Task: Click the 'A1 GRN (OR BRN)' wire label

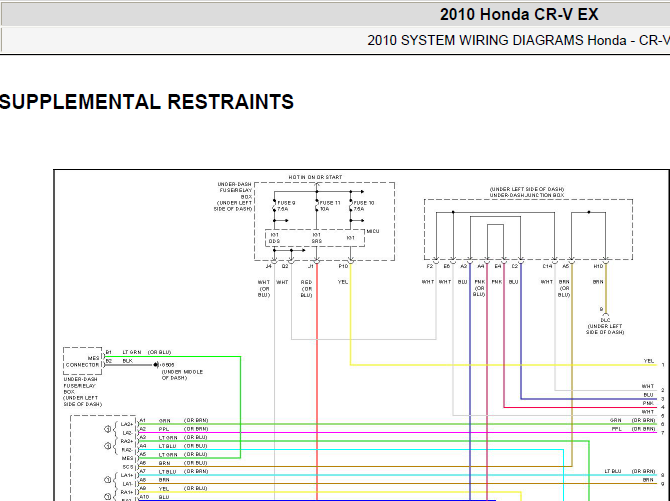Action: [174, 421]
